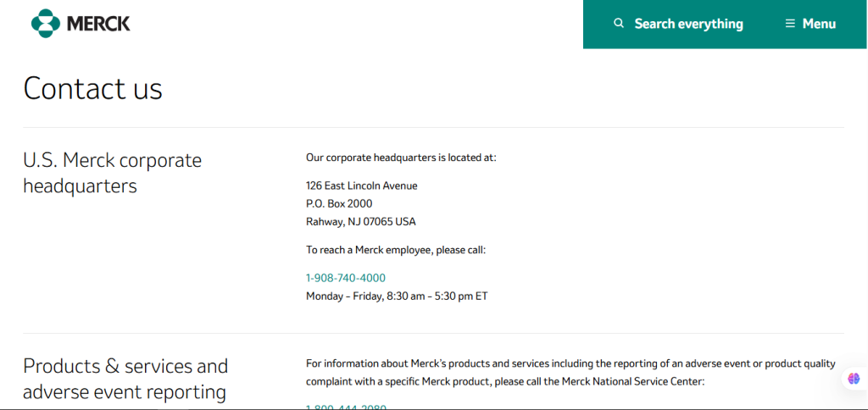Click the U.S. Merck corporate headquarters heading
Image resolution: width=868 pixels, height=410 pixels.
click(x=113, y=173)
